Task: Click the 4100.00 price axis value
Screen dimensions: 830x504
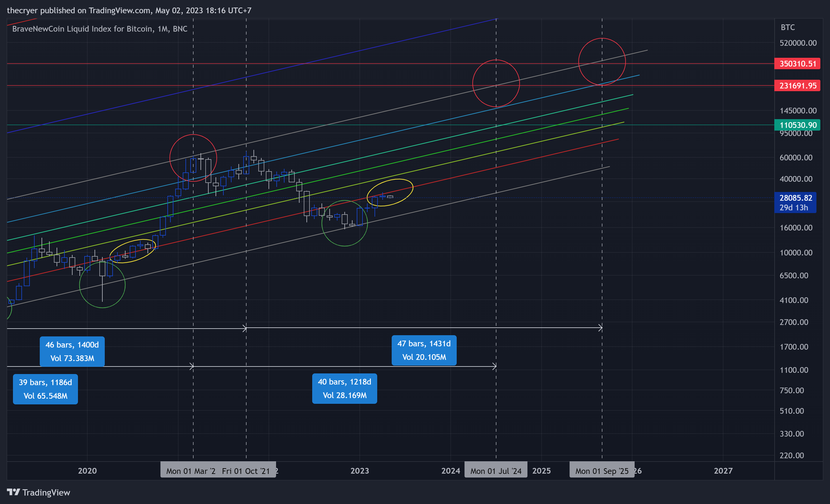Action: pyautogui.click(x=794, y=300)
